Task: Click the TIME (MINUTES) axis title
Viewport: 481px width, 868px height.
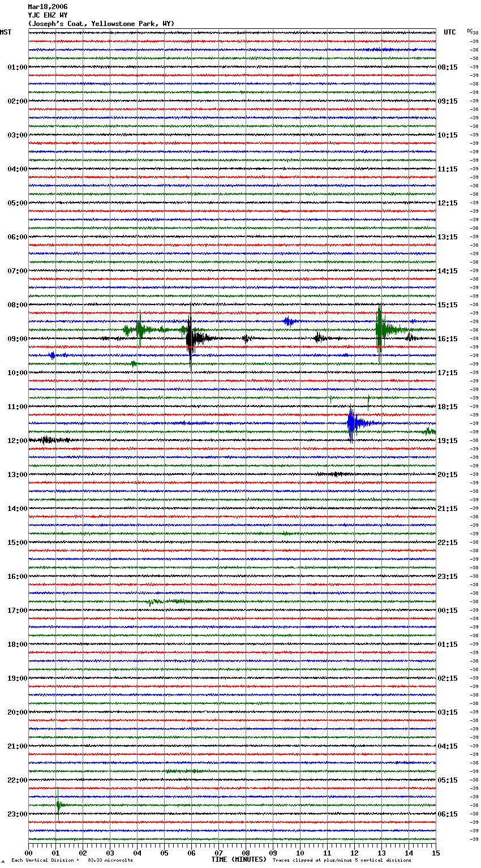Action: tap(239, 860)
